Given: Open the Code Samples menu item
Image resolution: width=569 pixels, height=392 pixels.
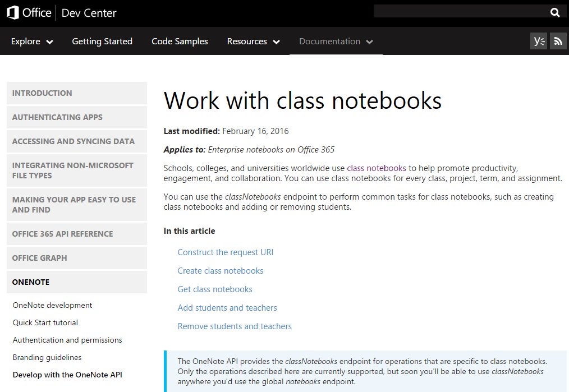Looking at the screenshot, I should click(x=180, y=41).
